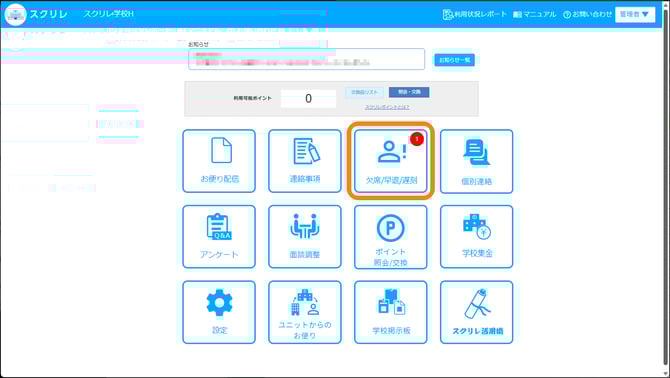Click the お知らせ一覧 button
The image size is (670, 378).
click(x=455, y=60)
